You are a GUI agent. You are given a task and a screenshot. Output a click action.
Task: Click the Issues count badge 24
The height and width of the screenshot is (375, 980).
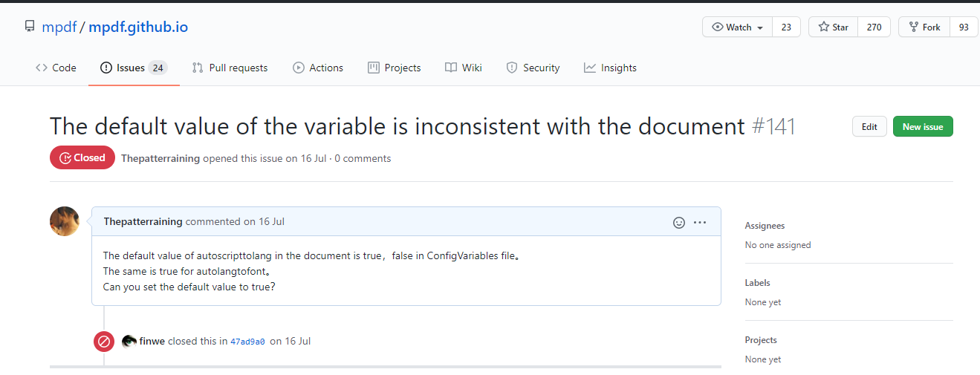(158, 68)
